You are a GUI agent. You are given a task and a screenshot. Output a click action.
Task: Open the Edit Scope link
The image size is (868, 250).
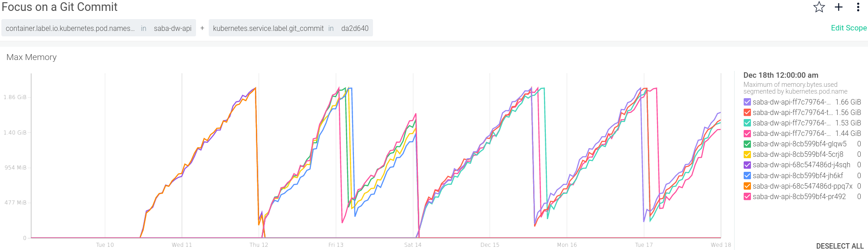coord(848,28)
